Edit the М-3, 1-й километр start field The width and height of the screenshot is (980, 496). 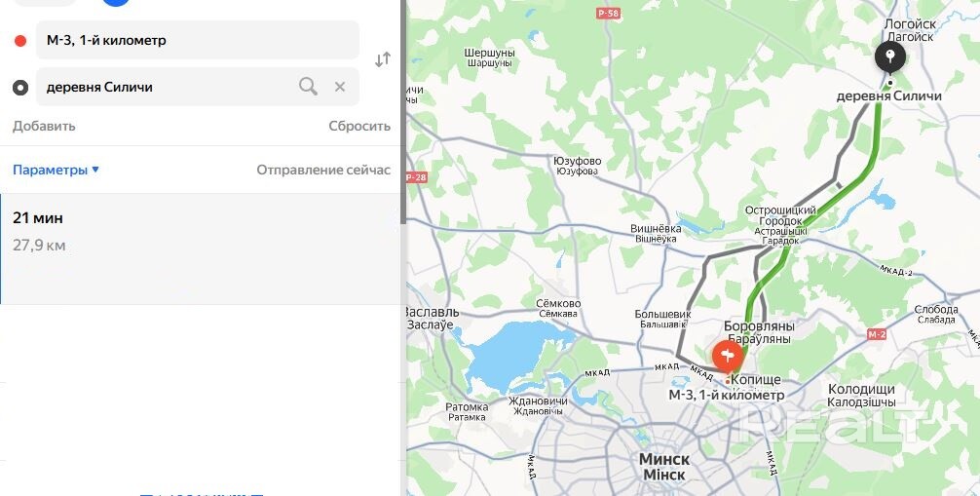[x=198, y=40]
